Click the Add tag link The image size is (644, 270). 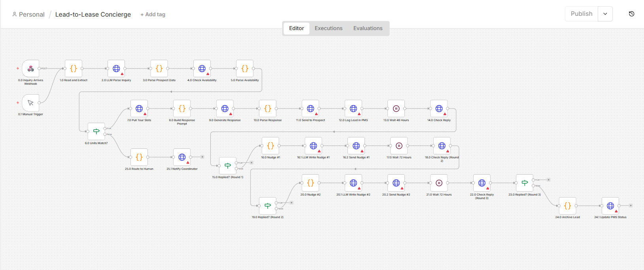click(153, 15)
